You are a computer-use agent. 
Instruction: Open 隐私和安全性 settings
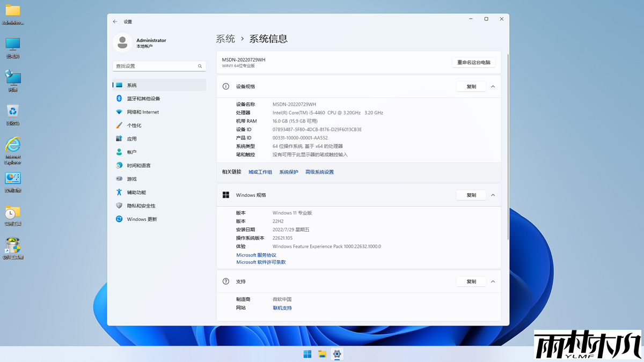143,205
